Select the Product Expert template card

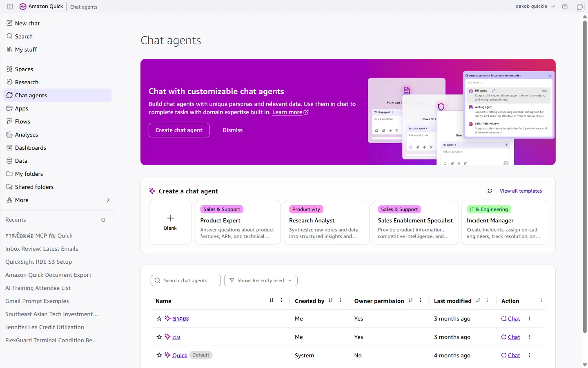click(238, 222)
